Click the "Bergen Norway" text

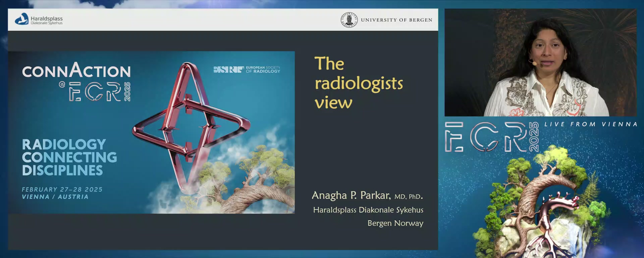point(395,223)
